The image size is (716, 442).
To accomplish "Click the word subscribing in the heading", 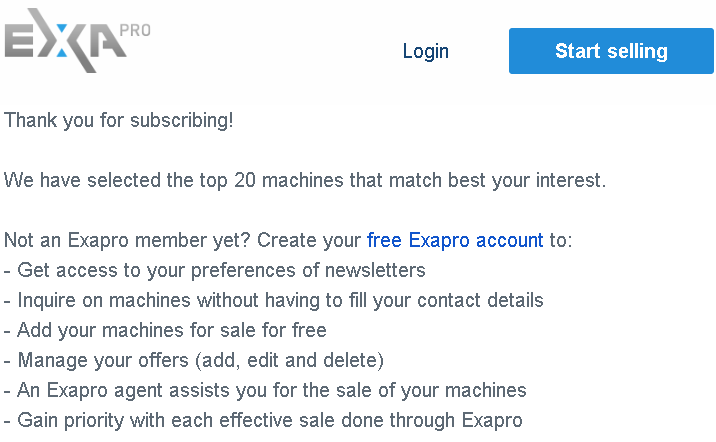I will coord(182,121).
